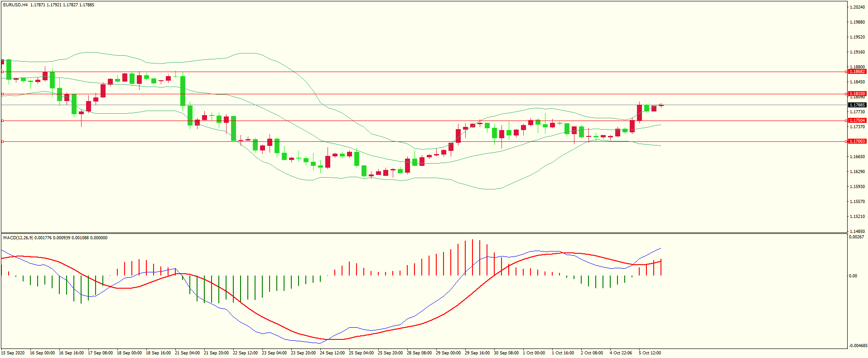This screenshot has width=868, height=358.
Task: Click the 1.16290 value on the price scale
Action: click(x=857, y=172)
